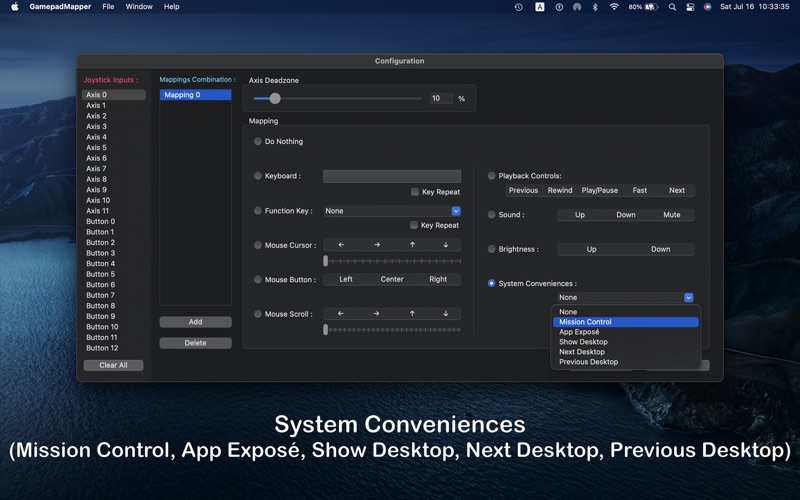
Task: Click Mouse Scroll up arrow
Action: coord(412,314)
